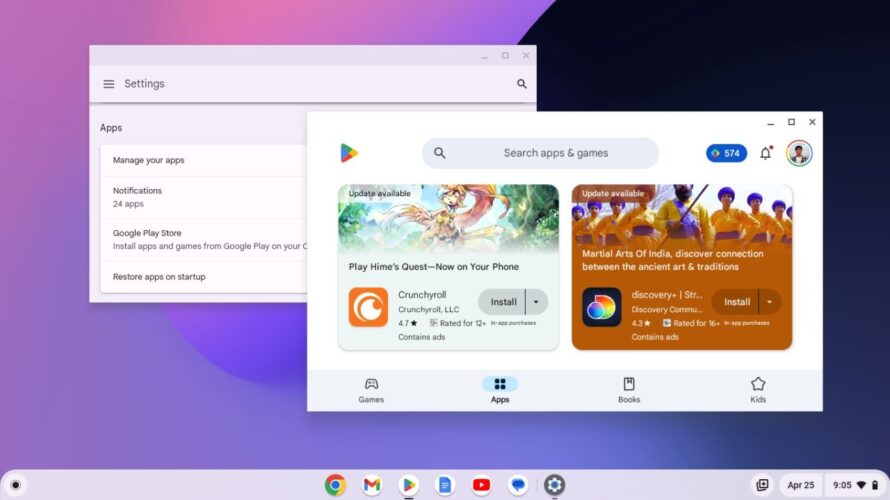Click the Settings search magnifier icon

(x=522, y=84)
